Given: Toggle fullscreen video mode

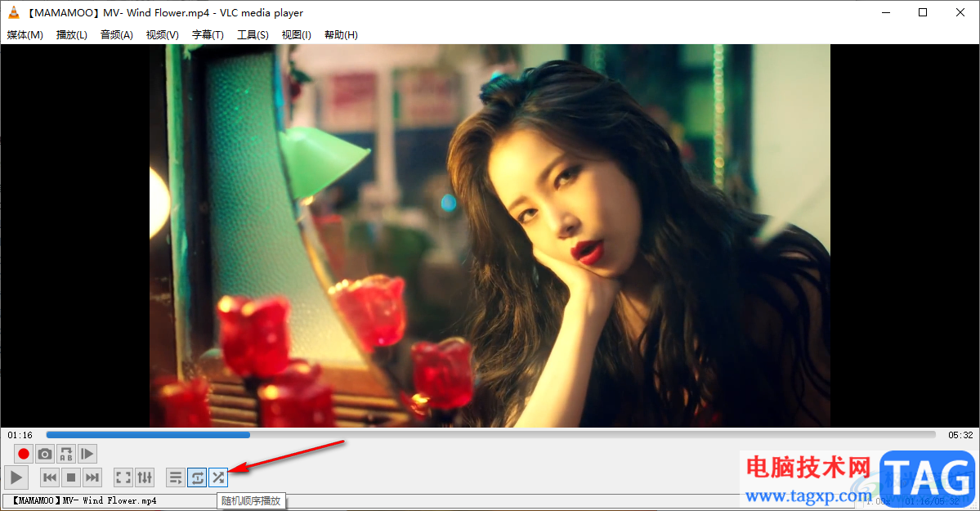Looking at the screenshot, I should click(123, 477).
